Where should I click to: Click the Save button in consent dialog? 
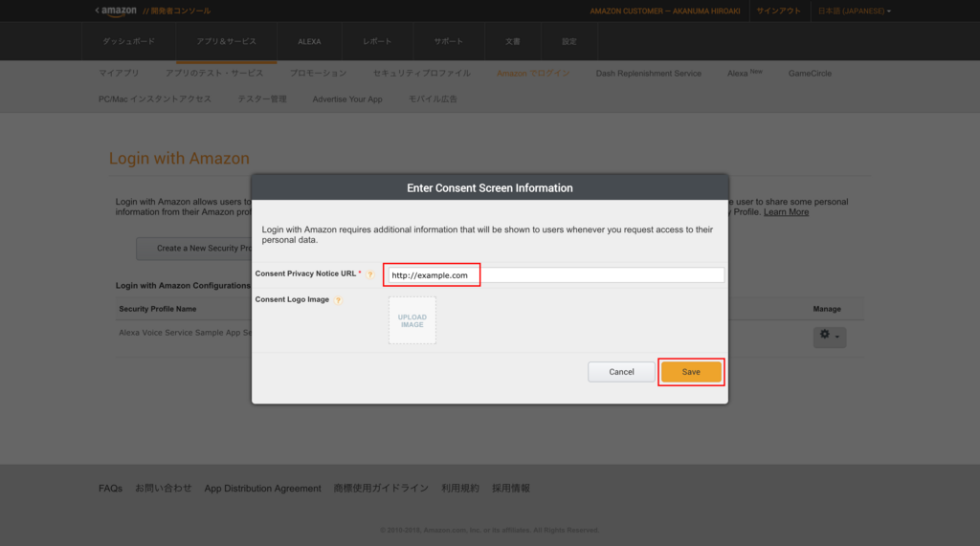(x=691, y=372)
